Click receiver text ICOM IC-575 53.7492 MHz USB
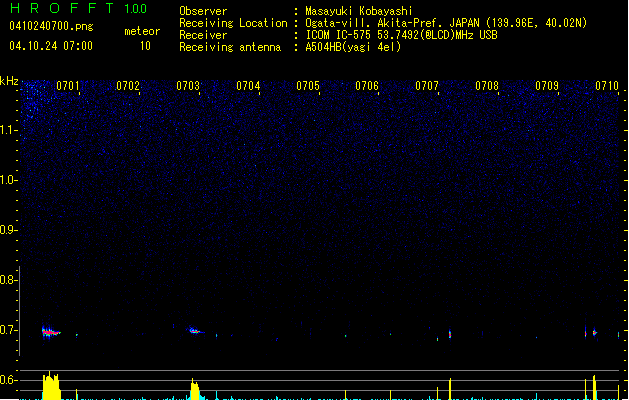This screenshot has height=400, width=629. click(x=401, y=35)
